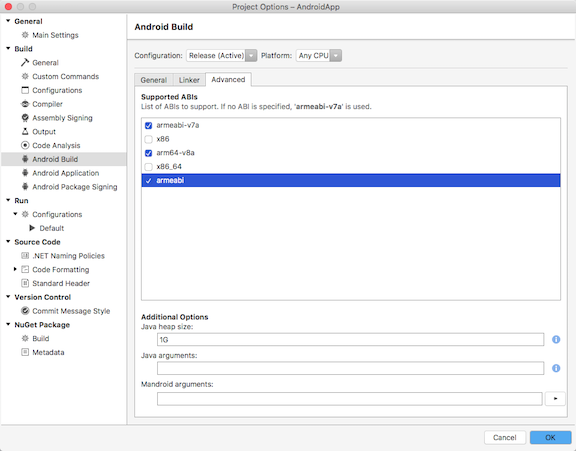
Task: Click the play icon beside Default
Action: point(32,228)
